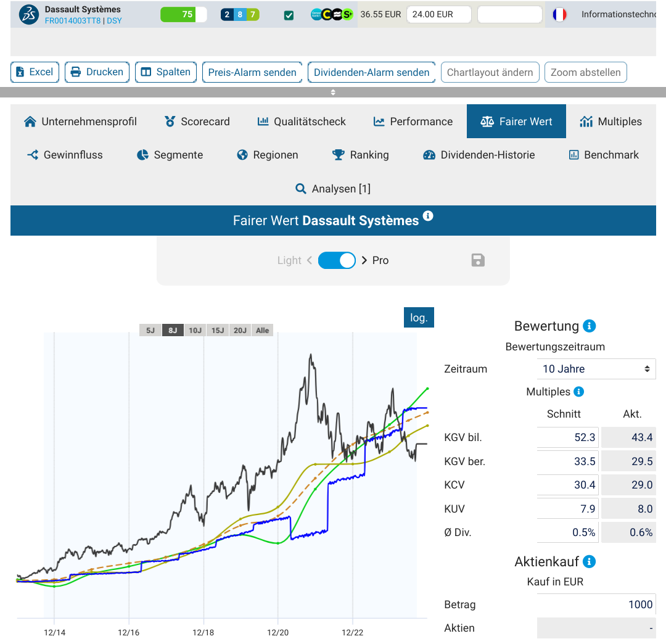
Task: Open Analysen [1] tab
Action: [333, 189]
